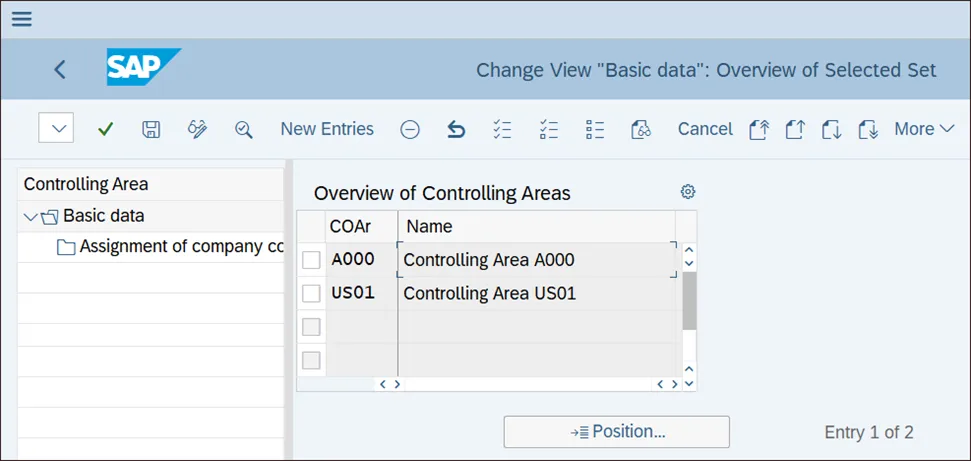971x461 pixels.
Task: Open table settings gear icon
Action: [688, 192]
